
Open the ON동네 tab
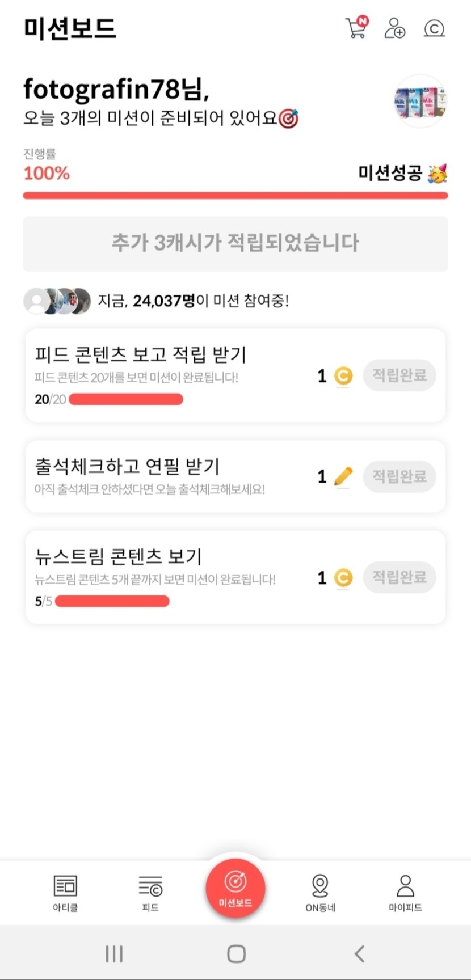[321, 893]
